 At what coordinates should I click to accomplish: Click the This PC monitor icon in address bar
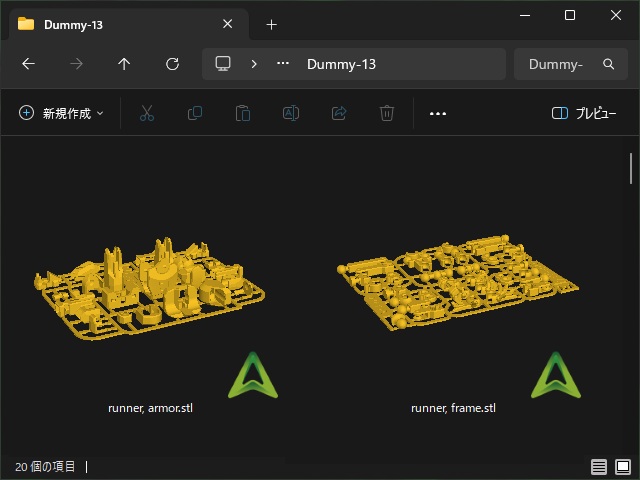(223, 64)
